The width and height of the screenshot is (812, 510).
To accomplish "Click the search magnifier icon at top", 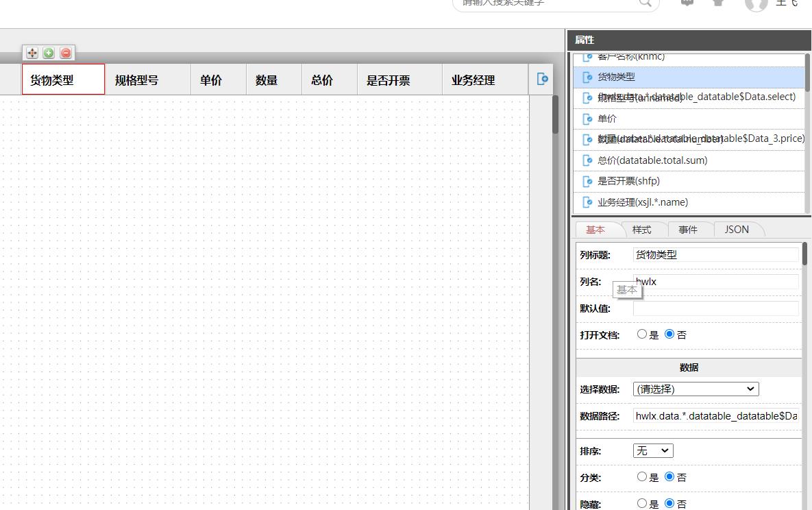I will pyautogui.click(x=645, y=2).
